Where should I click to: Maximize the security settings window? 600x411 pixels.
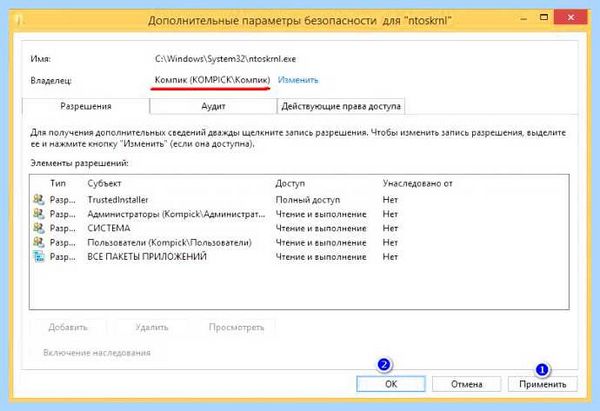click(x=543, y=17)
